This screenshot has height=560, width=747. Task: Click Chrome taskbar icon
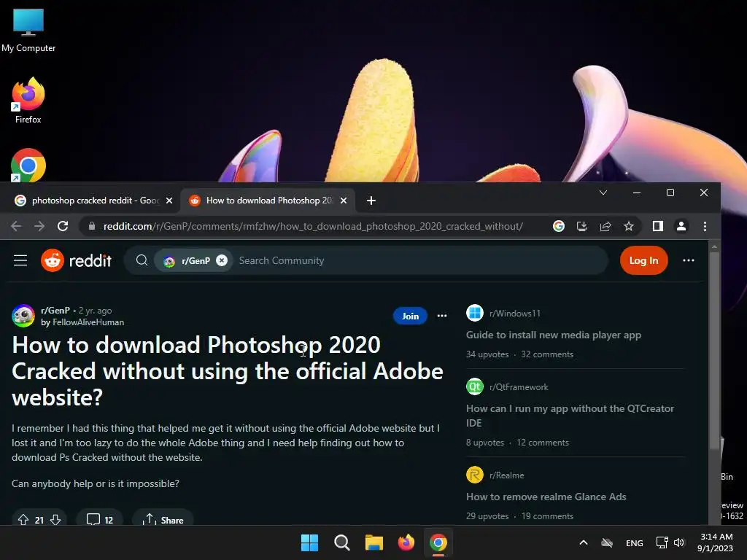(x=438, y=542)
